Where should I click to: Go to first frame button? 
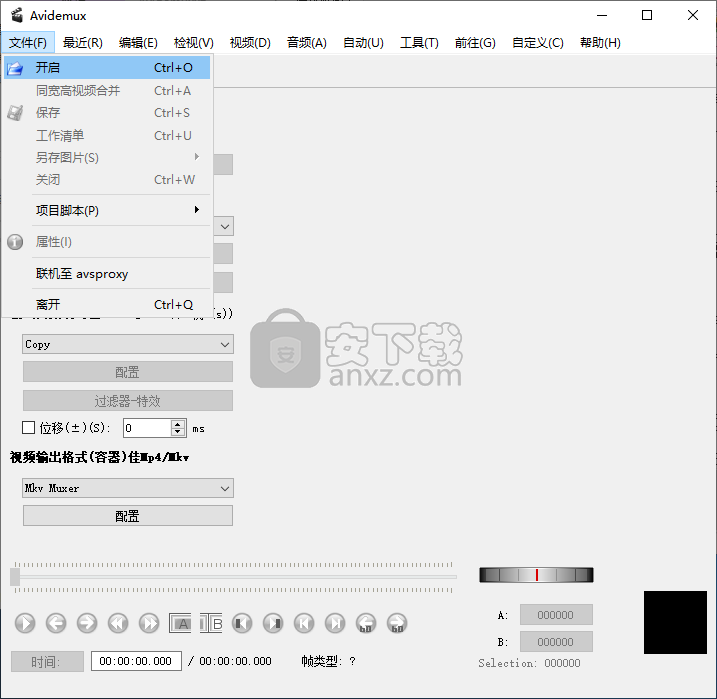[x=304, y=623]
